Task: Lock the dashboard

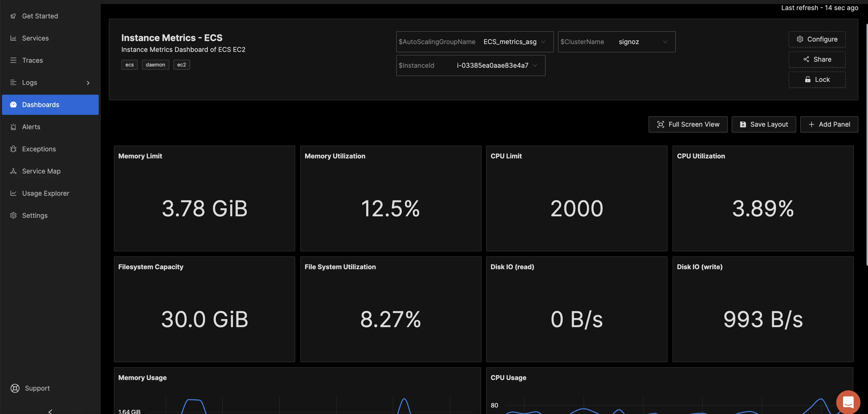Action: click(817, 80)
